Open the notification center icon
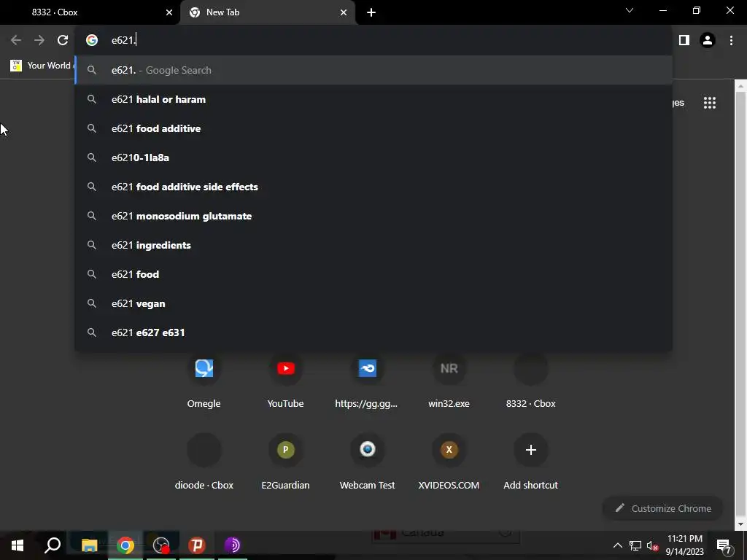The image size is (747, 560). coord(724,545)
